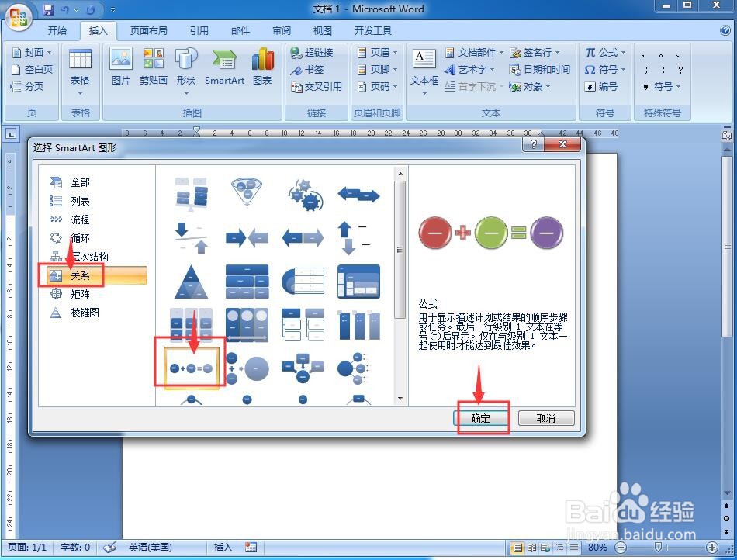Click the 插入 insert mode indicator

point(223,548)
